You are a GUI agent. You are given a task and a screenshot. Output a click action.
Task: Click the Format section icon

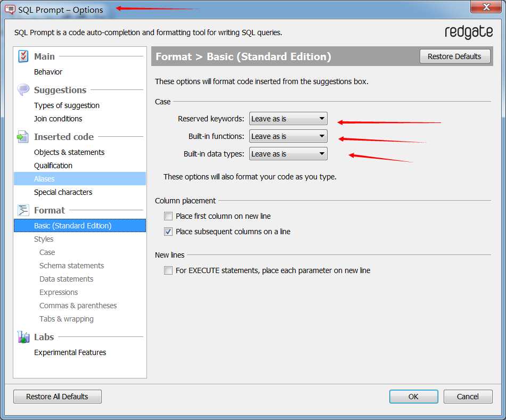(x=23, y=210)
